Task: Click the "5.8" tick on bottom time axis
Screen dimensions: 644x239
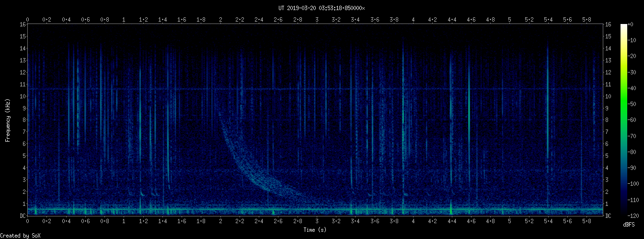Action: (x=587, y=222)
